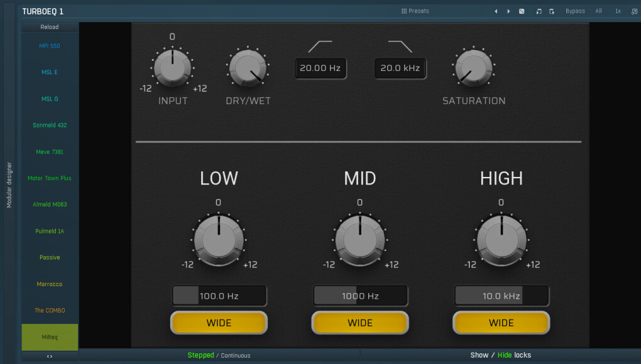Select the MSL E device
641x364 pixels.
pos(50,72)
